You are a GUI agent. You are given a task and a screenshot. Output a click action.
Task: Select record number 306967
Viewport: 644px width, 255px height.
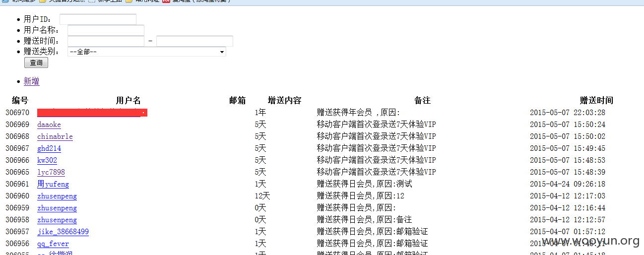point(17,148)
